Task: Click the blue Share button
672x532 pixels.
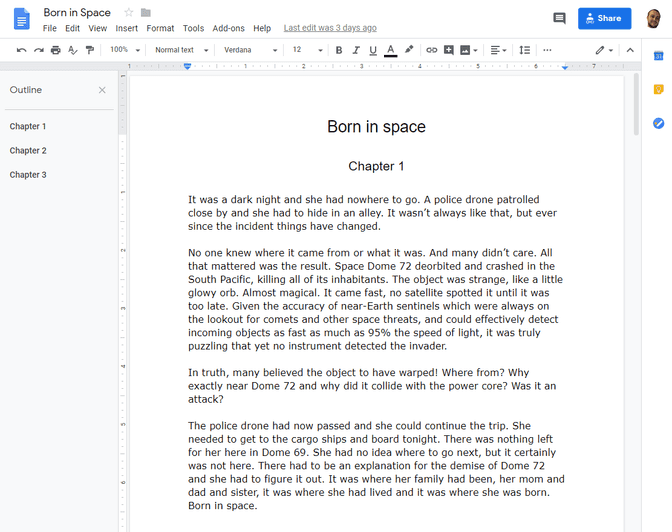Action: coord(604,18)
